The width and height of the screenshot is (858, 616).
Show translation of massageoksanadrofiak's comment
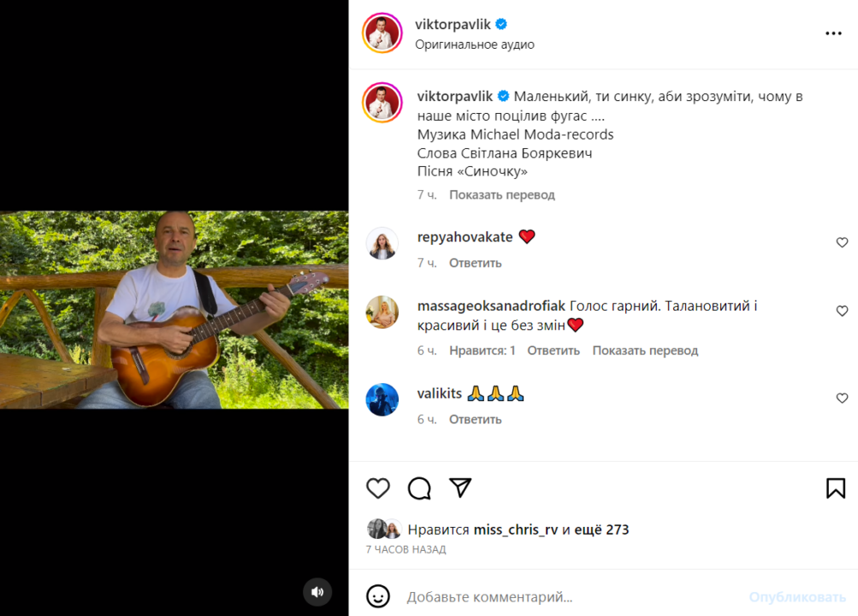point(645,351)
